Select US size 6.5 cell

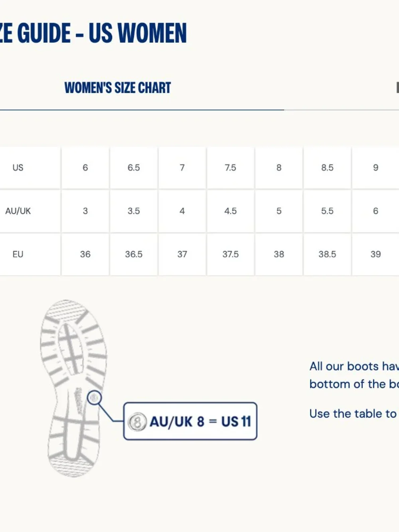134,168
